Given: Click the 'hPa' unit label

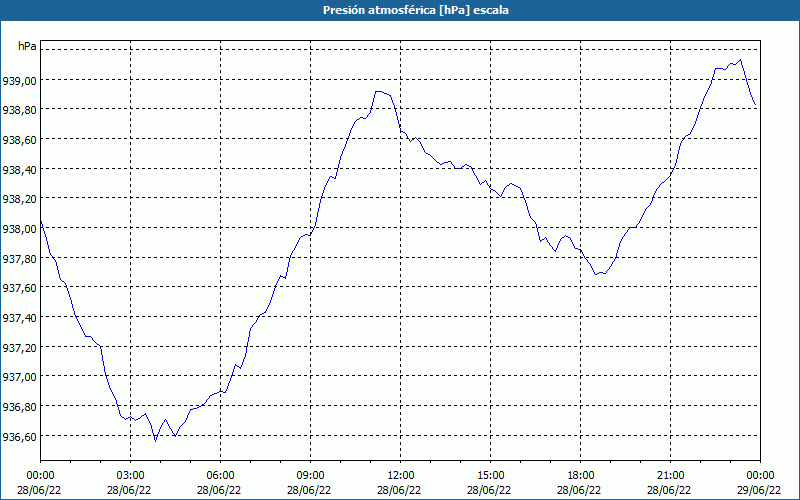Looking at the screenshot, I should tap(27, 46).
